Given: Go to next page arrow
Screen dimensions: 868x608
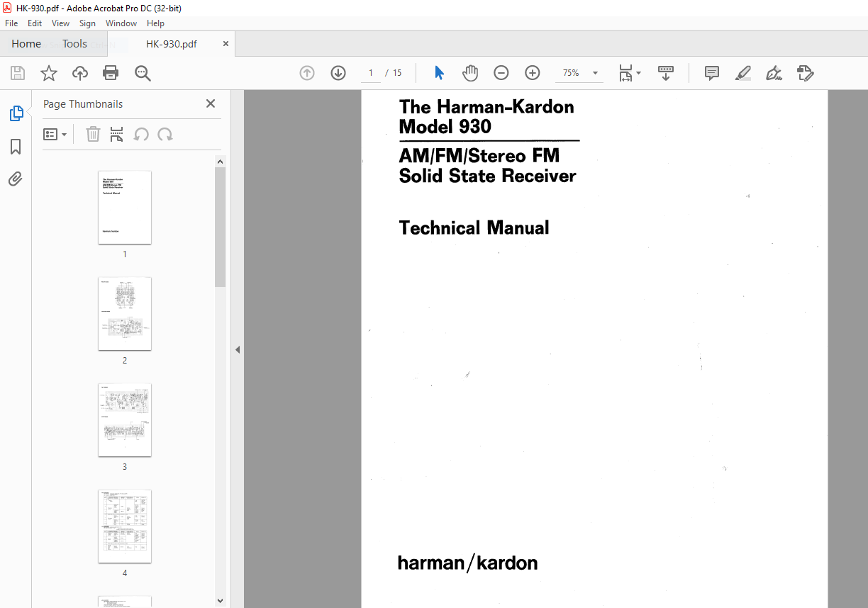Looking at the screenshot, I should [x=338, y=73].
